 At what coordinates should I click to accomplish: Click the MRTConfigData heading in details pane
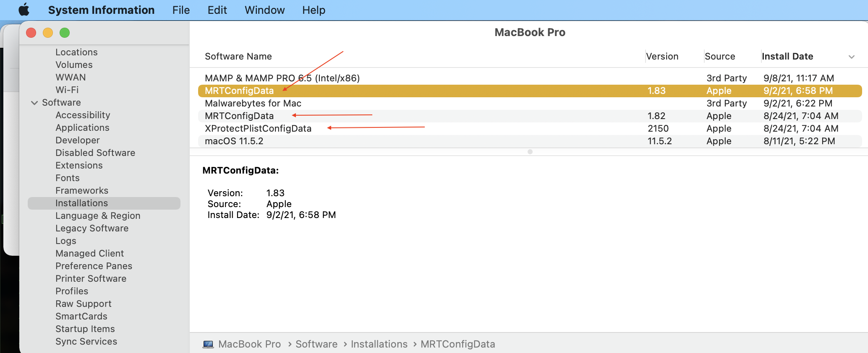pyautogui.click(x=241, y=170)
